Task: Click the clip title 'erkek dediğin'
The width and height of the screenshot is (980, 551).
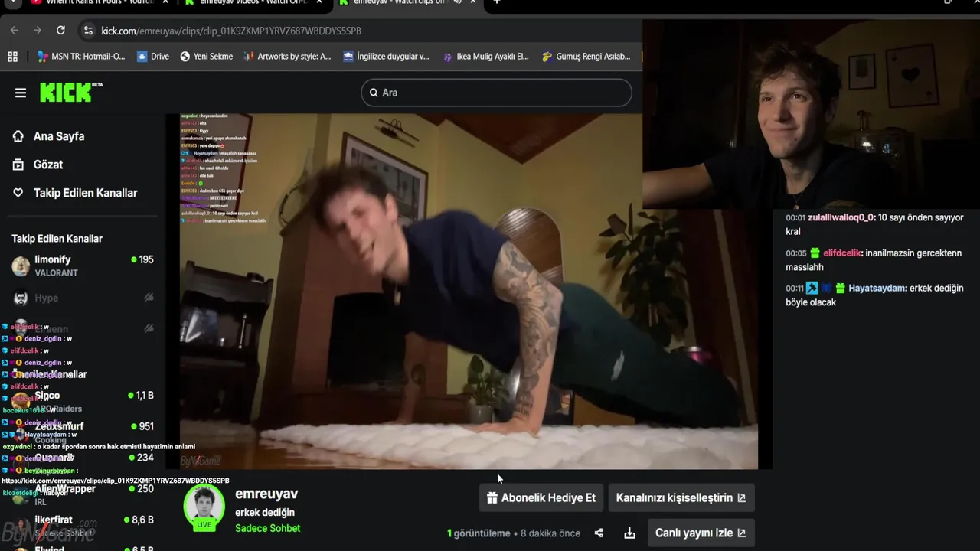Action: (x=265, y=512)
